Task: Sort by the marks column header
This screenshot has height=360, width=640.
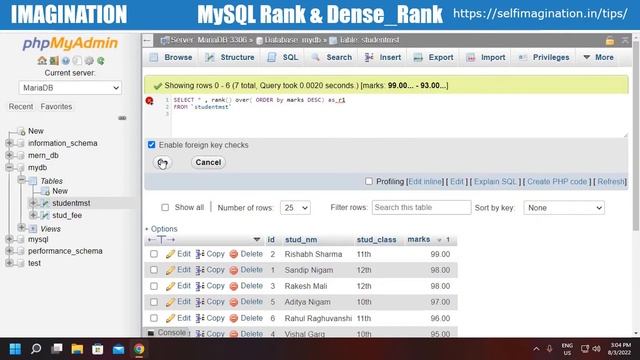Action: click(419, 240)
